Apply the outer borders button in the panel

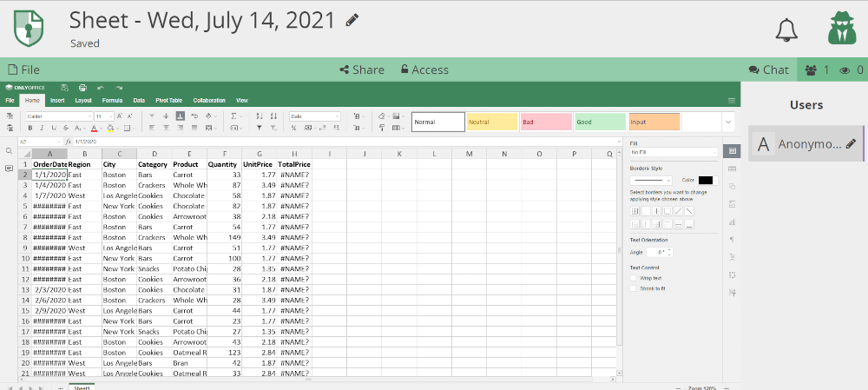(x=667, y=211)
